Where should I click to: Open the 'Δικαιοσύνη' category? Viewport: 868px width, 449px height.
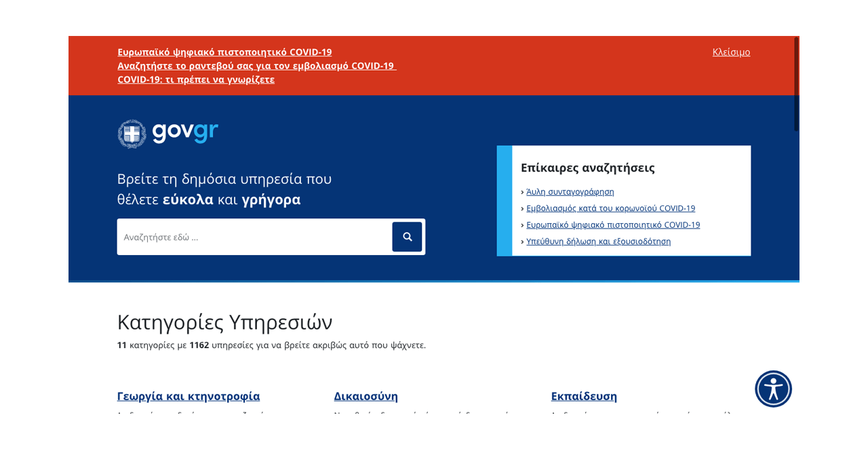pyautogui.click(x=366, y=396)
